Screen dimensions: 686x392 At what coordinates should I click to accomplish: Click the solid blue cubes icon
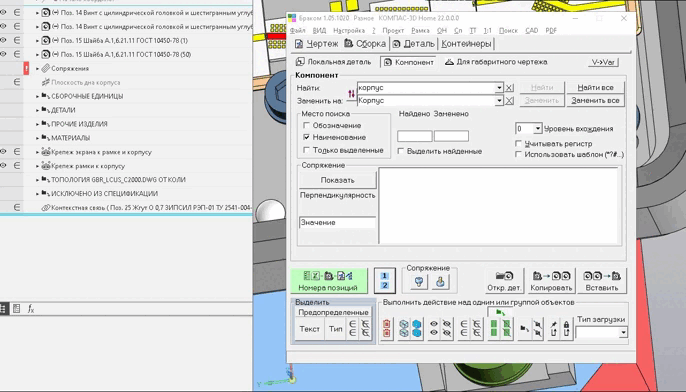[x=416, y=329]
